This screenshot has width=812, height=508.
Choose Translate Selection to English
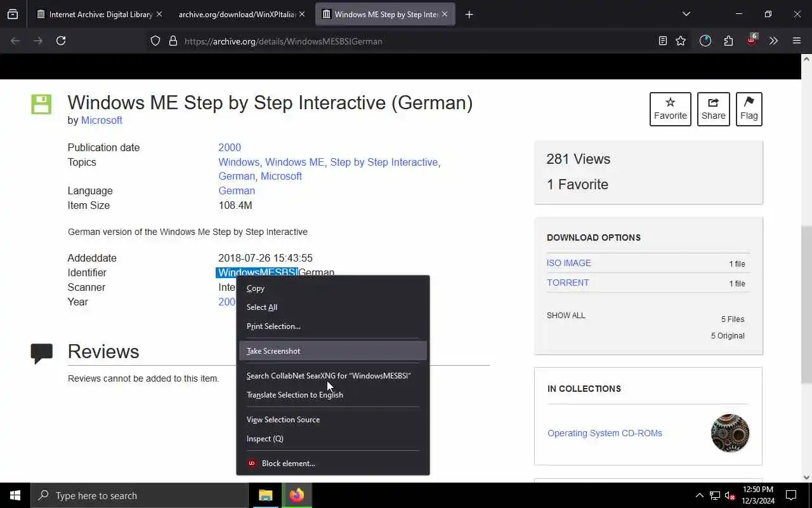pos(333,394)
